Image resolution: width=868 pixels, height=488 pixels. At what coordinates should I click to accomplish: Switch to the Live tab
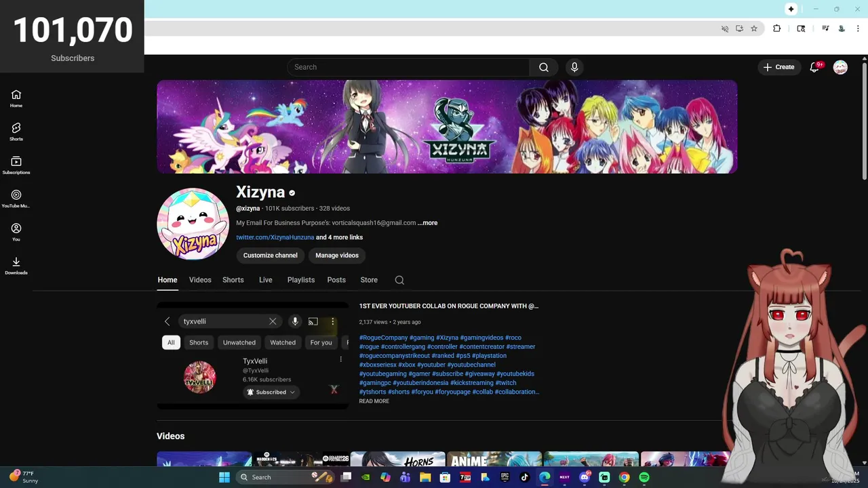pos(266,280)
